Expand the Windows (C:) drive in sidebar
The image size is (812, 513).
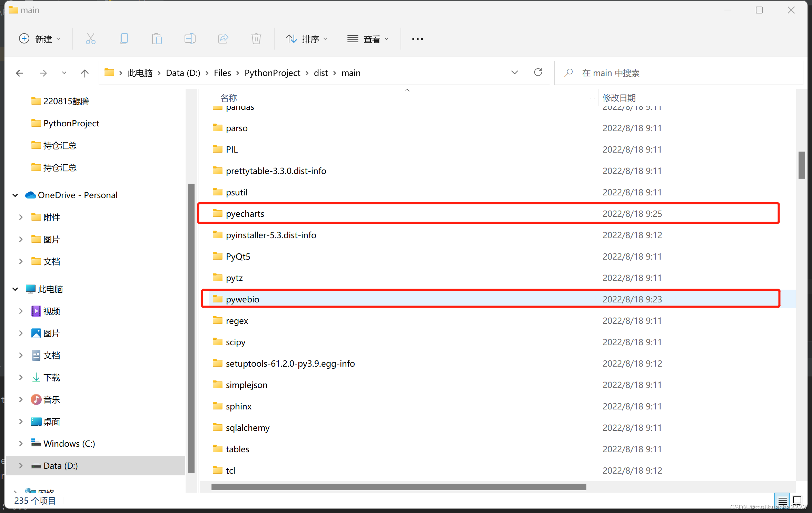[20, 443]
